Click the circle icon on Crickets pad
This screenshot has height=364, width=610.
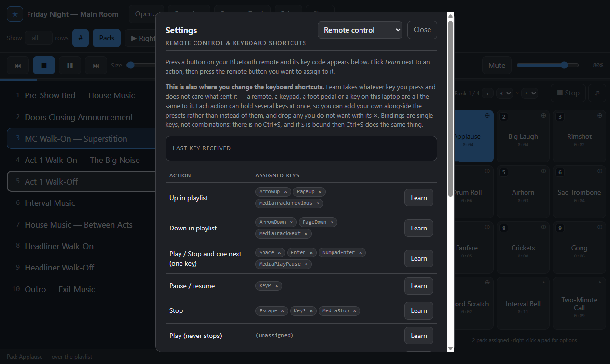(544, 227)
